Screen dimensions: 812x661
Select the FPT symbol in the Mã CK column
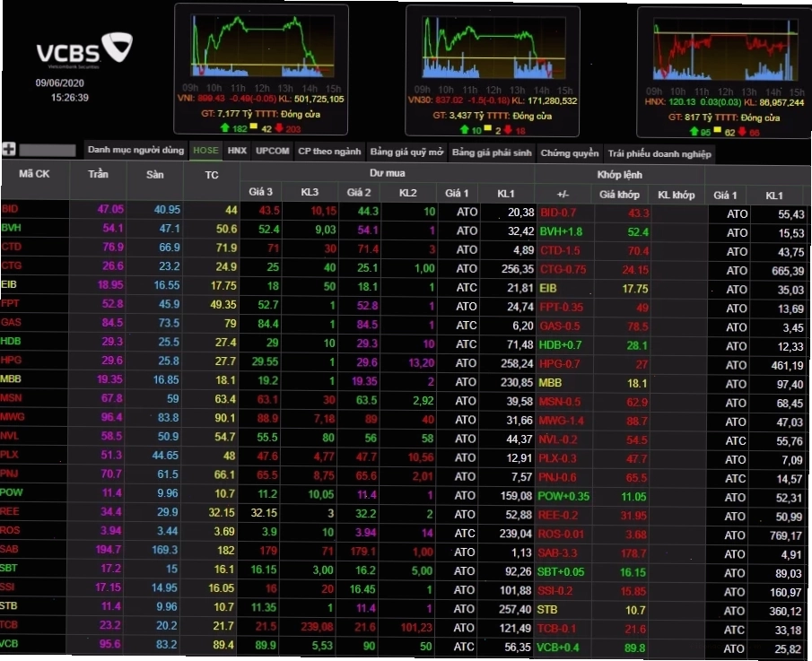[10, 303]
